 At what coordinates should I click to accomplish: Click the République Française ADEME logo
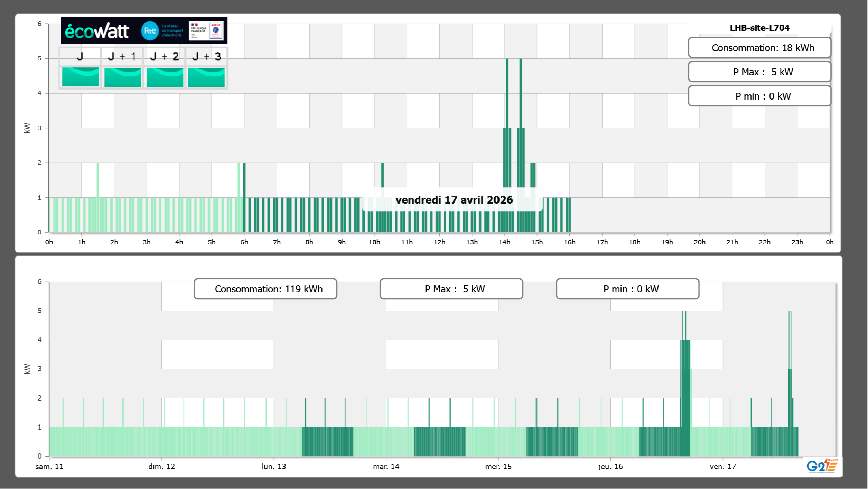pyautogui.click(x=206, y=31)
